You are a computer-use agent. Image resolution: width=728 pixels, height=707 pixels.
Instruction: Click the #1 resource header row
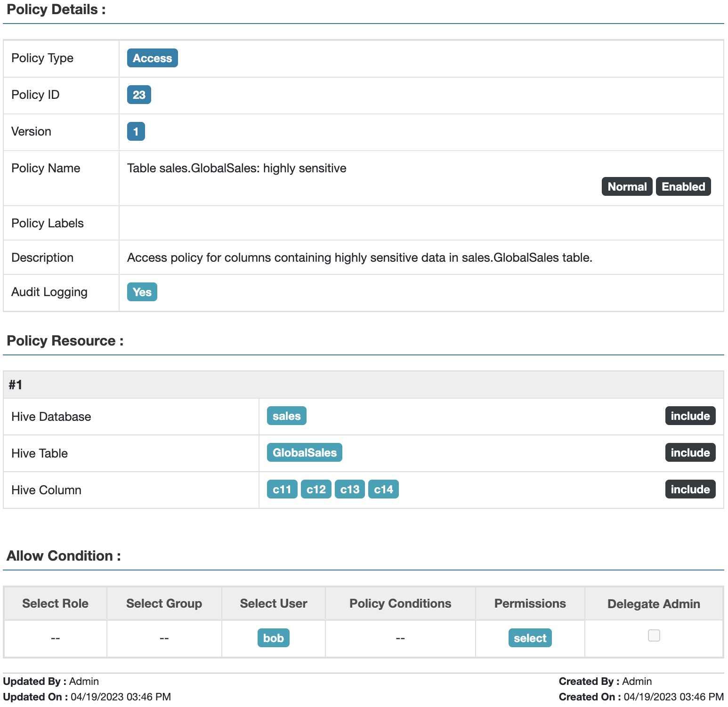click(x=363, y=385)
